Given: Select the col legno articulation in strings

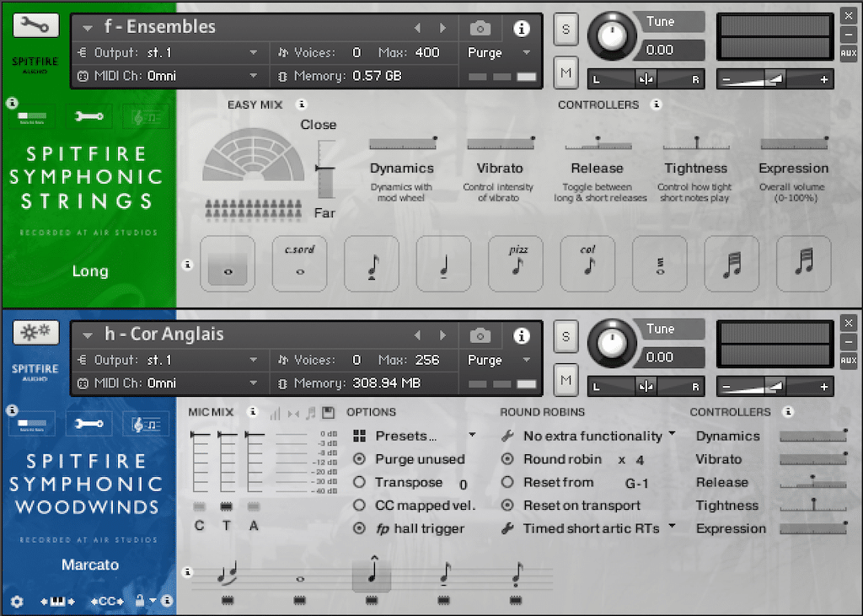Looking at the screenshot, I should tap(587, 264).
